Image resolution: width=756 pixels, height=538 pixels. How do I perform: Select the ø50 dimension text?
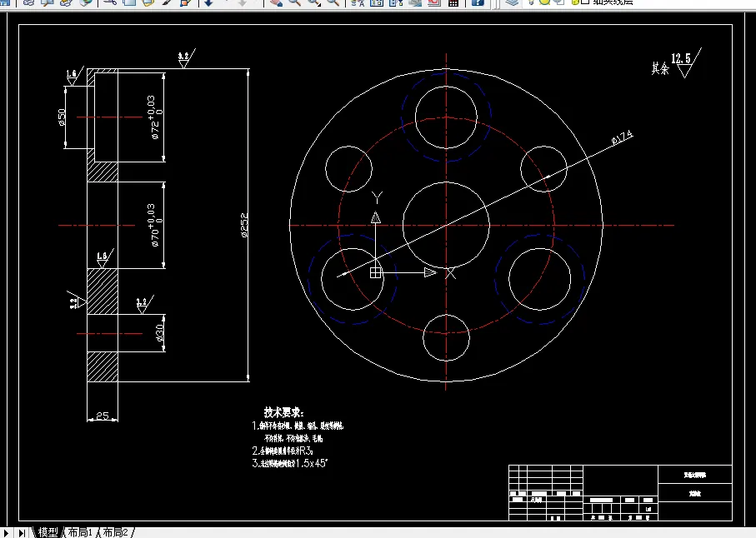click(62, 117)
